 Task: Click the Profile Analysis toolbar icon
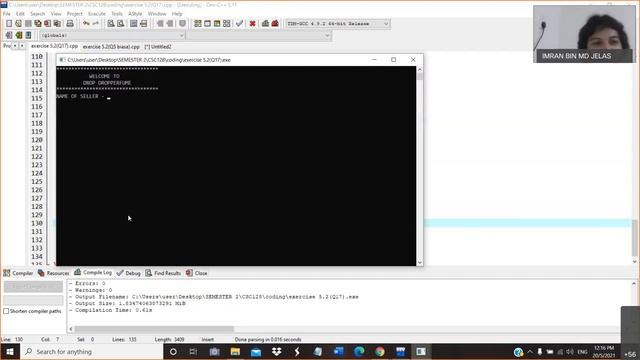coord(265,24)
